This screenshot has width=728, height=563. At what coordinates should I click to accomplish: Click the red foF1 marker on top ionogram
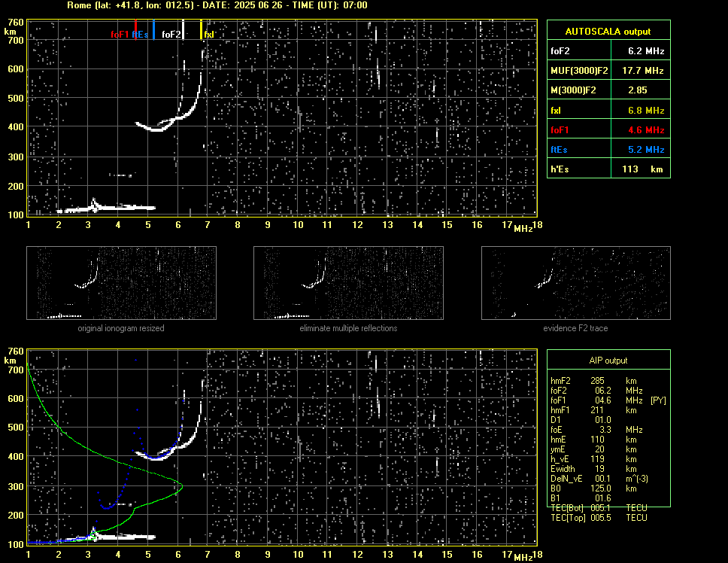tap(135, 29)
